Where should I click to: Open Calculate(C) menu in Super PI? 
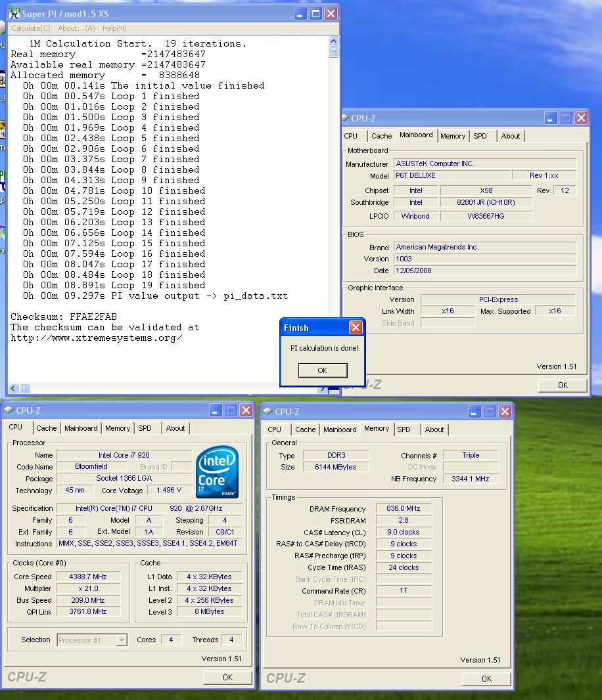click(31, 28)
